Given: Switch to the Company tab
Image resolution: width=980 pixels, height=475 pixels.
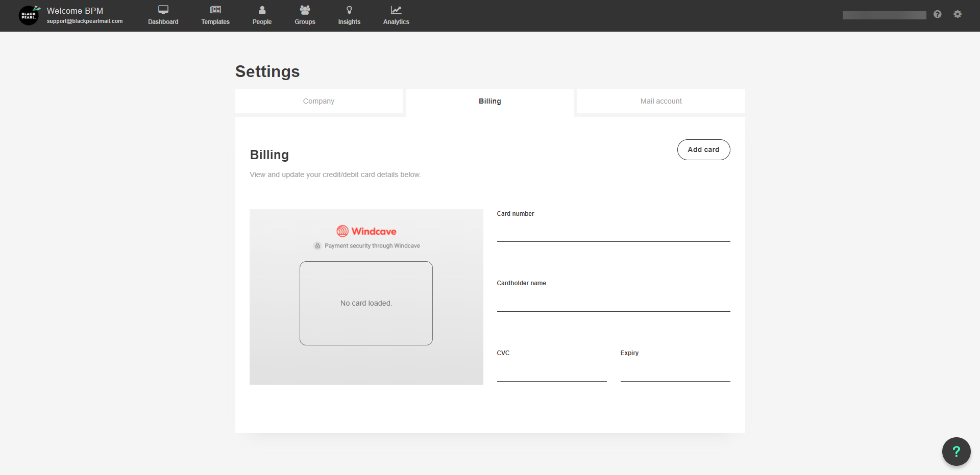Looking at the screenshot, I should (318, 101).
